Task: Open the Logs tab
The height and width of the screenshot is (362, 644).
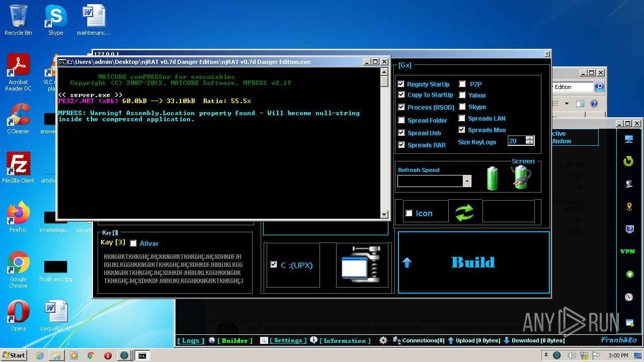Action: (191, 340)
